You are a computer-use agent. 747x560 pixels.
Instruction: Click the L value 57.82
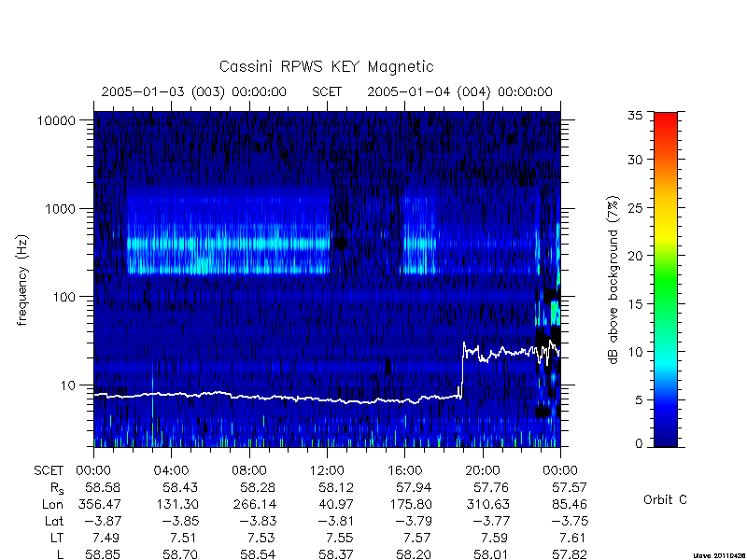tap(570, 554)
